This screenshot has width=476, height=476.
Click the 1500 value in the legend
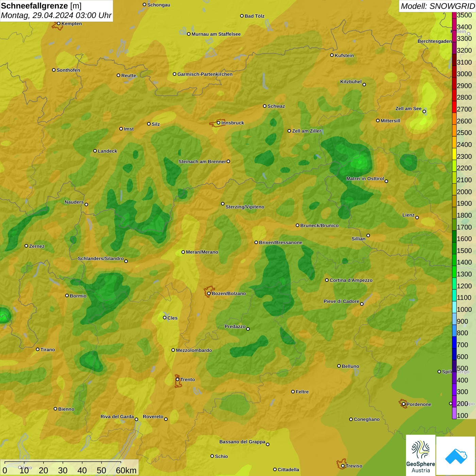click(x=464, y=251)
